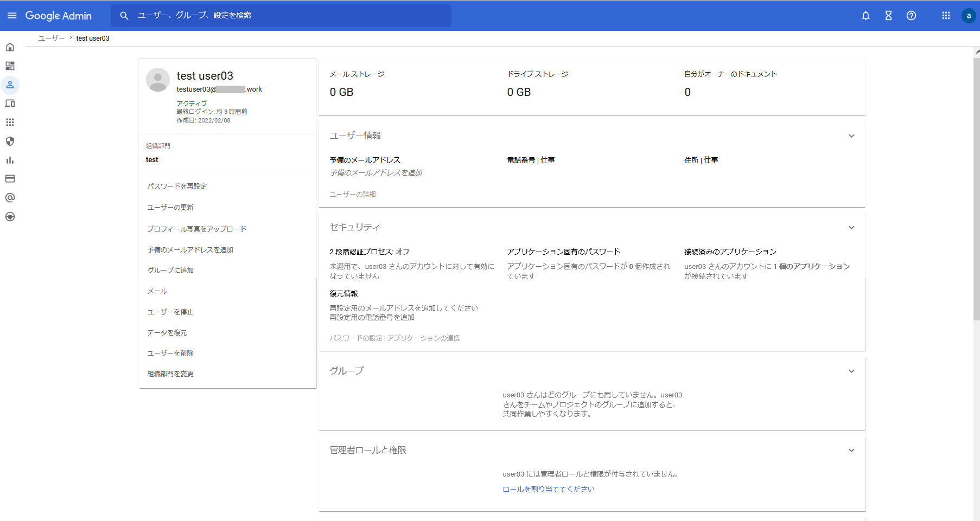The image size is (980, 521).
Task: Open the Billing card sidebar icon
Action: tap(10, 179)
